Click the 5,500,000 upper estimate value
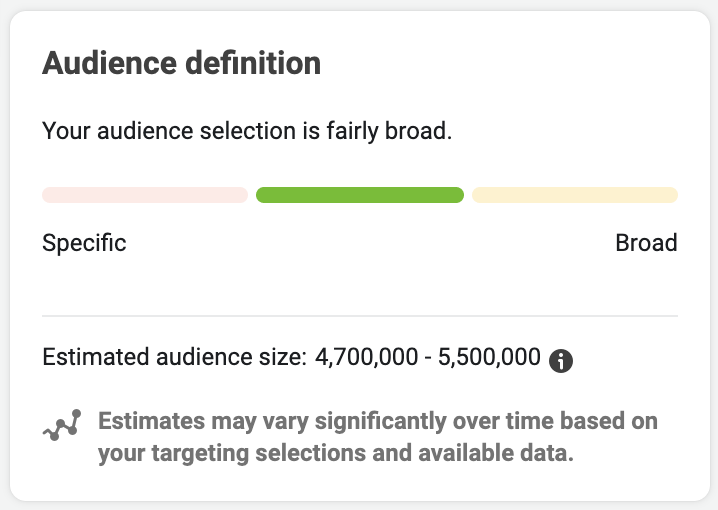 [489, 357]
